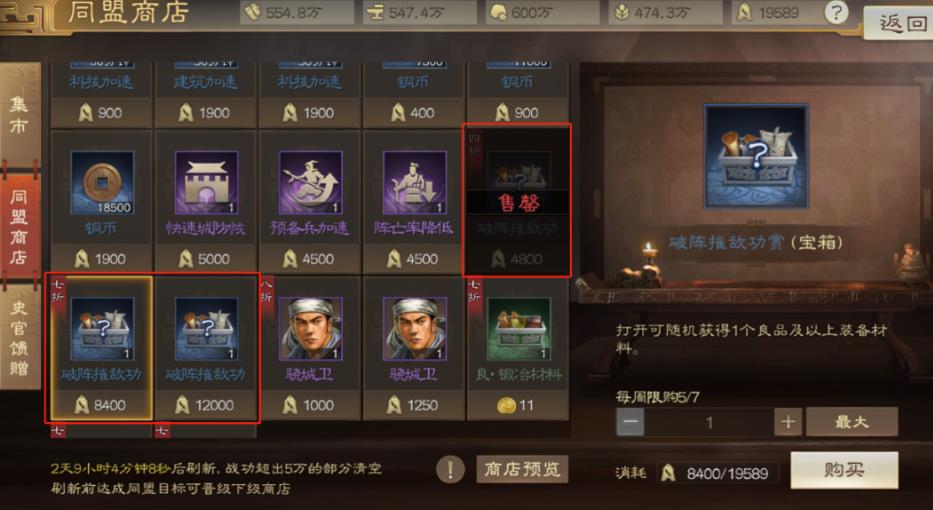Viewport: 933px width, 510px height.
Task: Select the 破阵摧敌功 chest priced 12000
Action: 206,329
